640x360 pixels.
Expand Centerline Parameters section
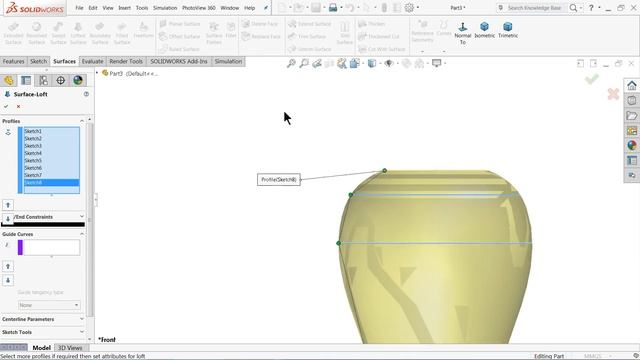click(82, 319)
